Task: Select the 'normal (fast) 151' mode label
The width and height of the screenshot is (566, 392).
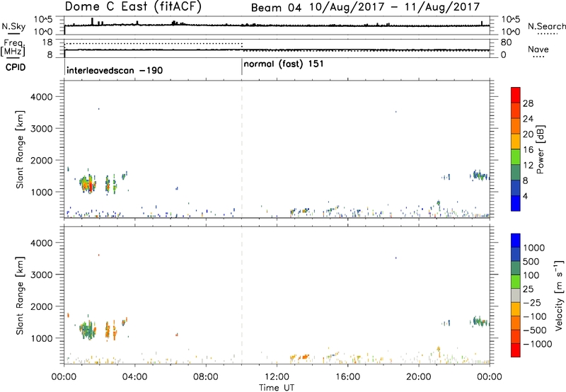Action: pos(284,64)
